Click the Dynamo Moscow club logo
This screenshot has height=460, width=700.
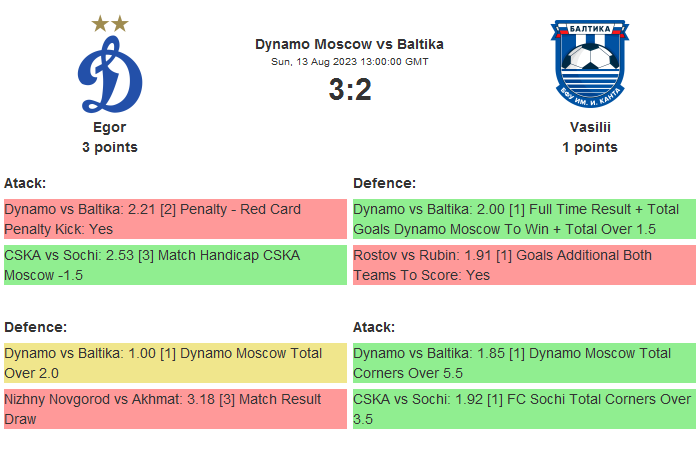pyautogui.click(x=110, y=74)
